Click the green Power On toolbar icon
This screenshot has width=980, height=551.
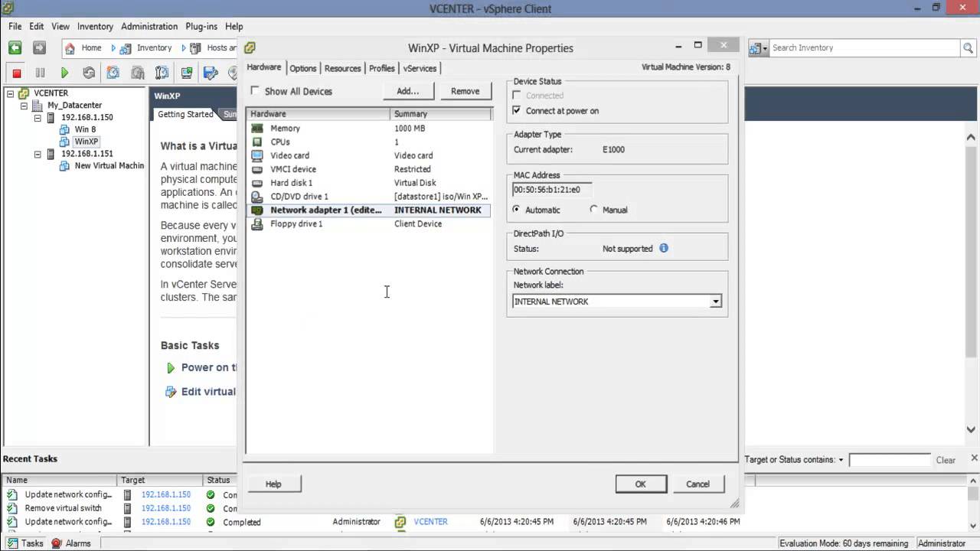click(64, 73)
